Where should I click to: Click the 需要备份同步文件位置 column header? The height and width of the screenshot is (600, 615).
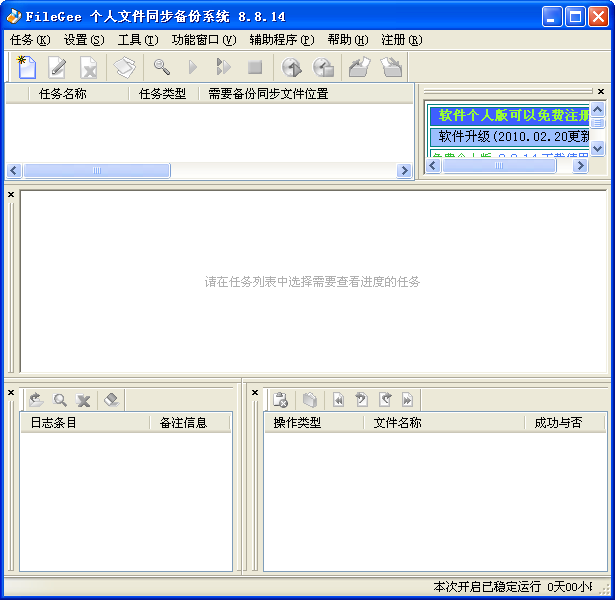[306, 94]
